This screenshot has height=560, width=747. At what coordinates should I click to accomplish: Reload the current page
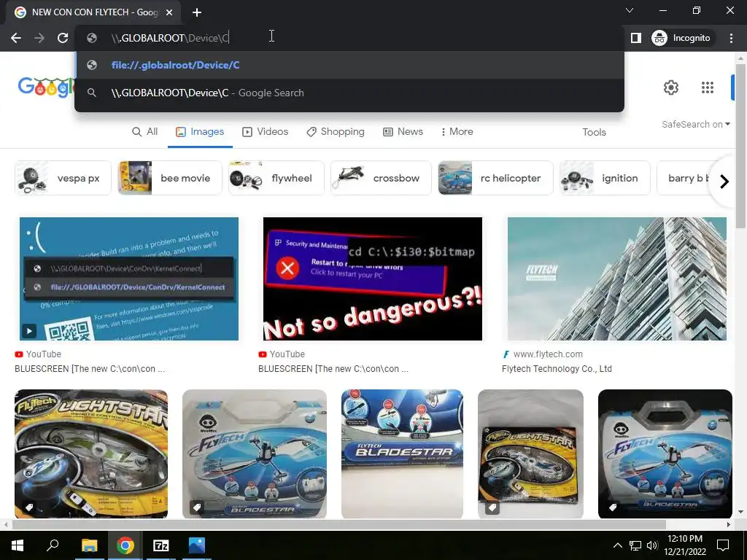point(63,38)
